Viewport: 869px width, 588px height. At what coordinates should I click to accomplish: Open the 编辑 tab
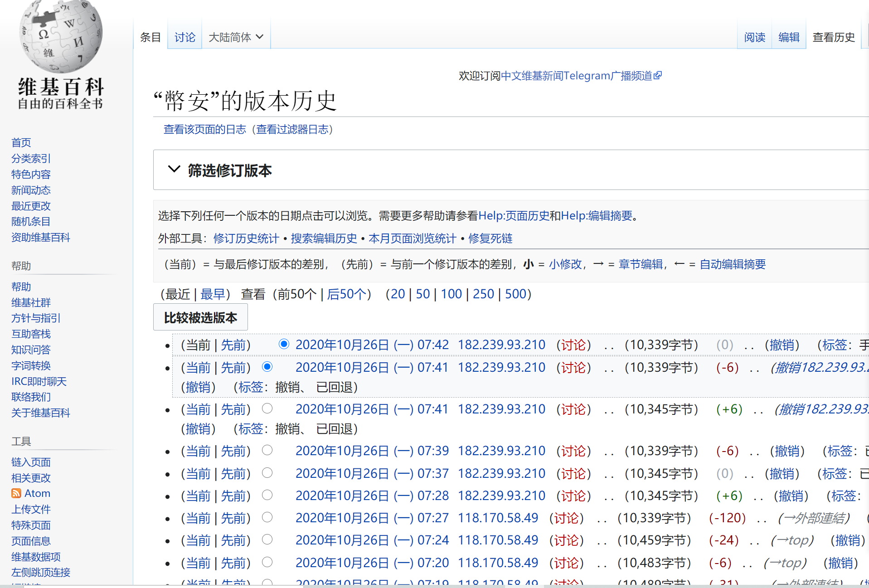789,37
